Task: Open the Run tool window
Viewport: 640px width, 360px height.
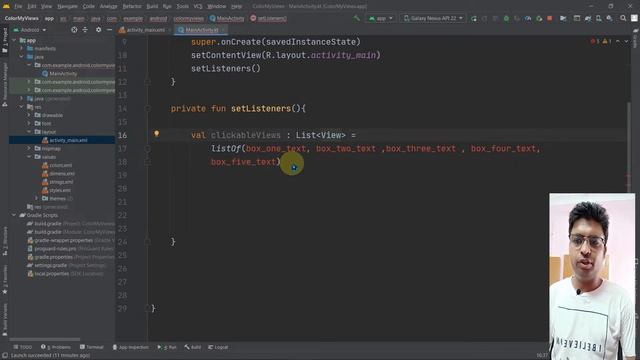Action: (167, 347)
